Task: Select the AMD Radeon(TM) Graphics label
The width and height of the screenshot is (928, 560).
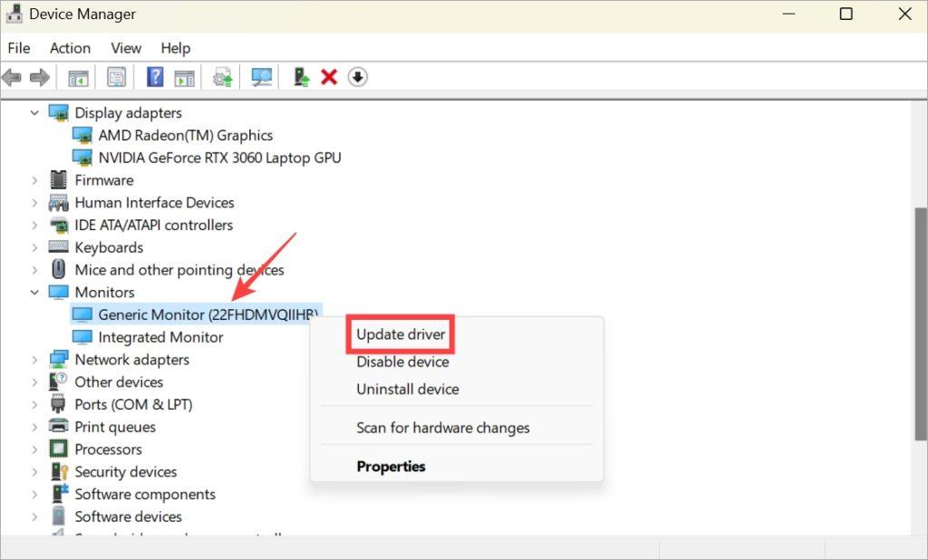Action: coord(185,136)
